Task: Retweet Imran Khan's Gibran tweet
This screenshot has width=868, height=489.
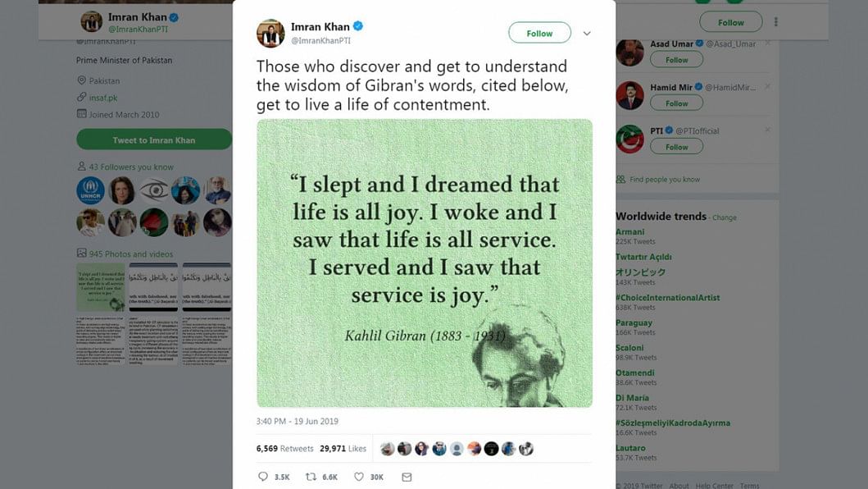Action: tap(311, 477)
